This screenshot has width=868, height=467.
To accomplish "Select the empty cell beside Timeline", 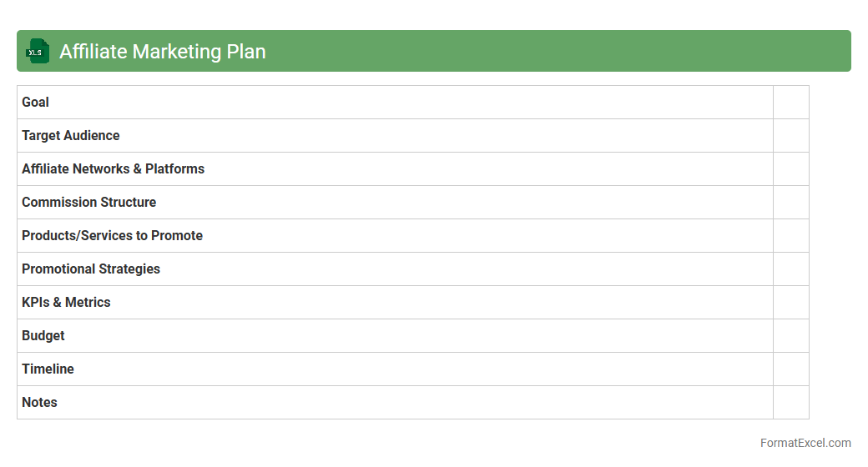I will [x=790, y=369].
